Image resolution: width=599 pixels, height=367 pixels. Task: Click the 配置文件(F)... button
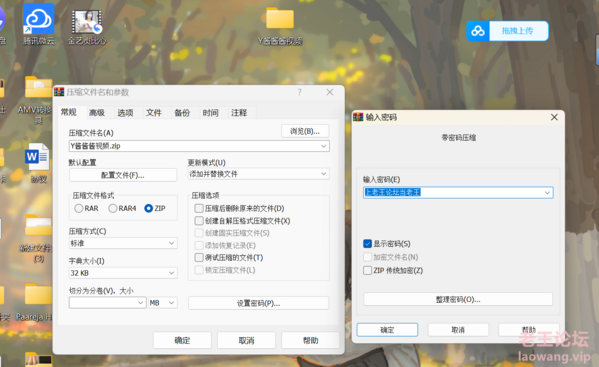pyautogui.click(x=123, y=175)
